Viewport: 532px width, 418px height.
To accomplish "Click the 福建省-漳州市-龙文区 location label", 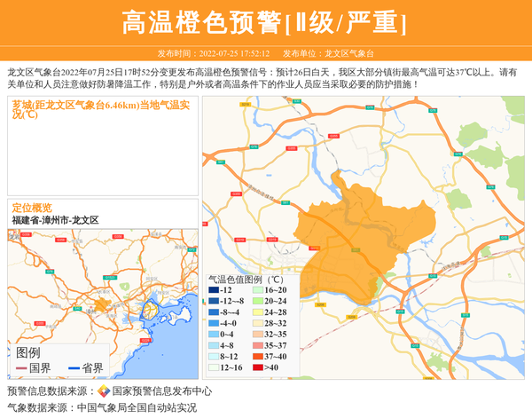I will pyautogui.click(x=55, y=219).
